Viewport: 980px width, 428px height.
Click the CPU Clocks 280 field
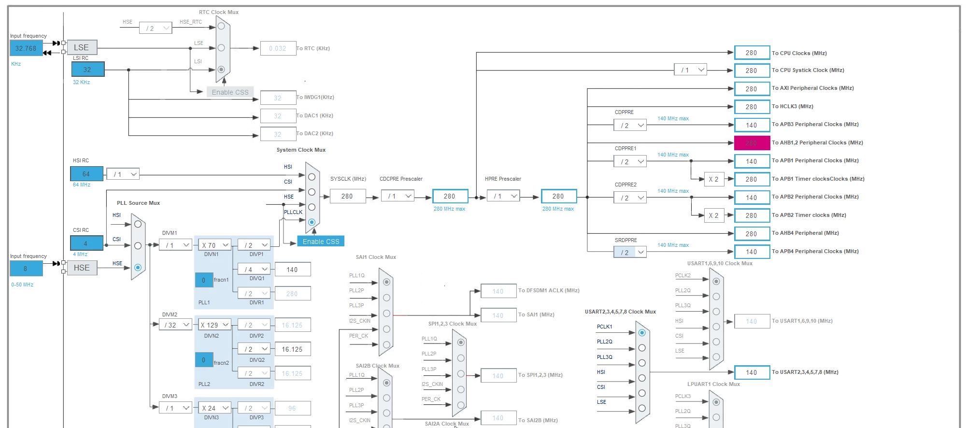752,53
